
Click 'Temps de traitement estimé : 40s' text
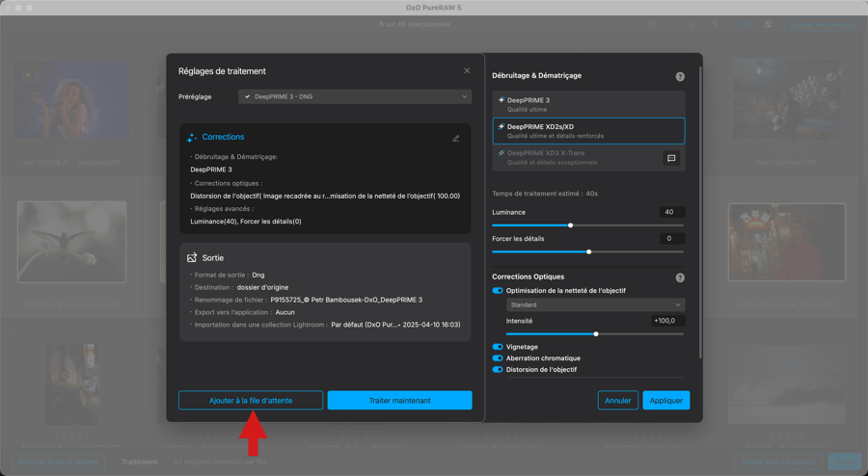(x=545, y=194)
